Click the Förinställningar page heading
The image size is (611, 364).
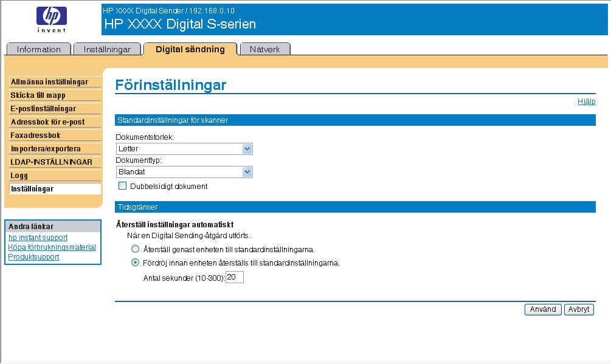(x=171, y=85)
